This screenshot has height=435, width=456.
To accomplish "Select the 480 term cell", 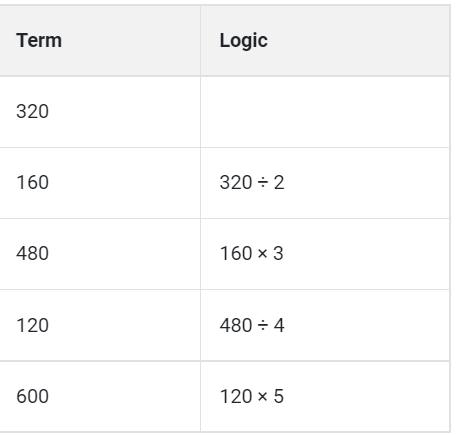I will (100, 254).
